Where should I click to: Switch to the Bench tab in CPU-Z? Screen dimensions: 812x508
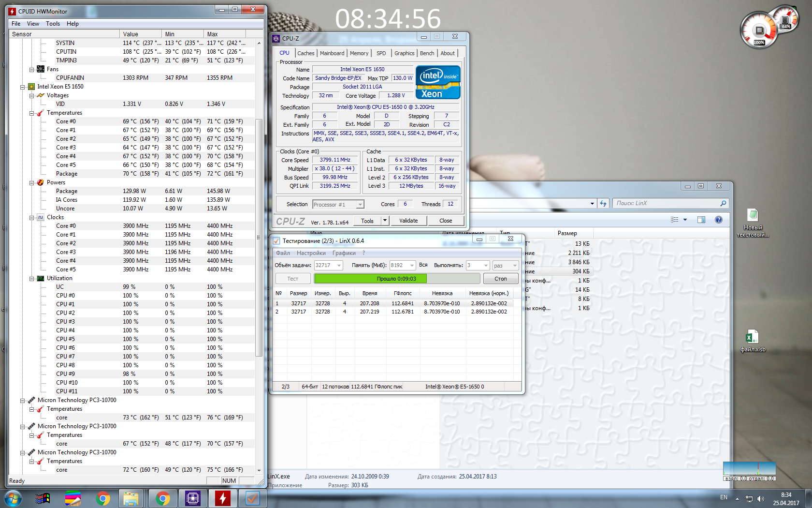427,53
